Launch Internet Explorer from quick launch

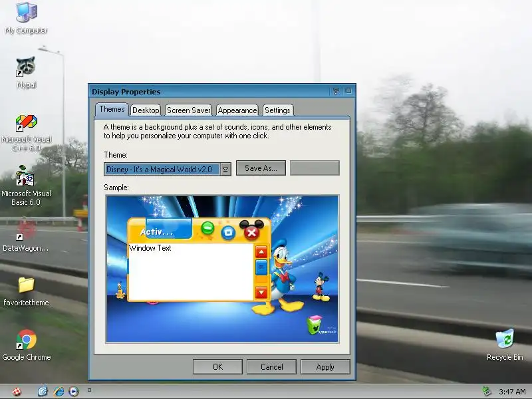(x=59, y=392)
